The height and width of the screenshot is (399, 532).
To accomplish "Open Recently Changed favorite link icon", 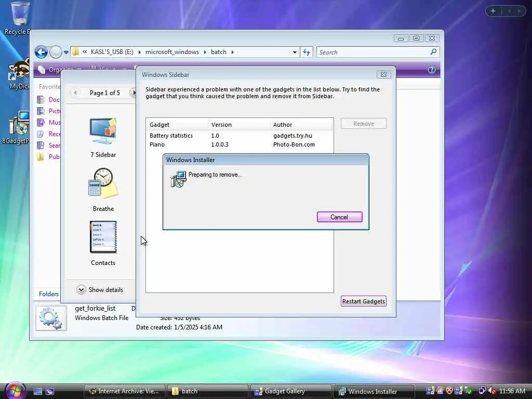I will (x=41, y=134).
